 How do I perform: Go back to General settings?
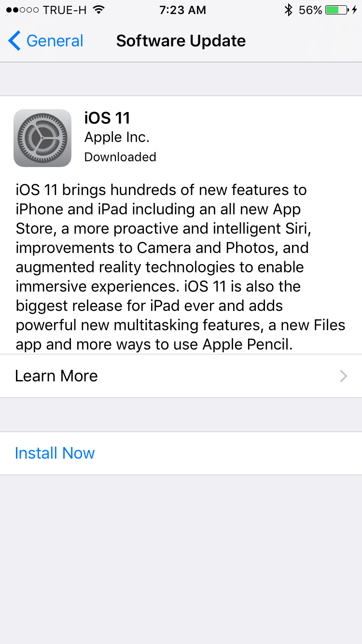tap(46, 41)
